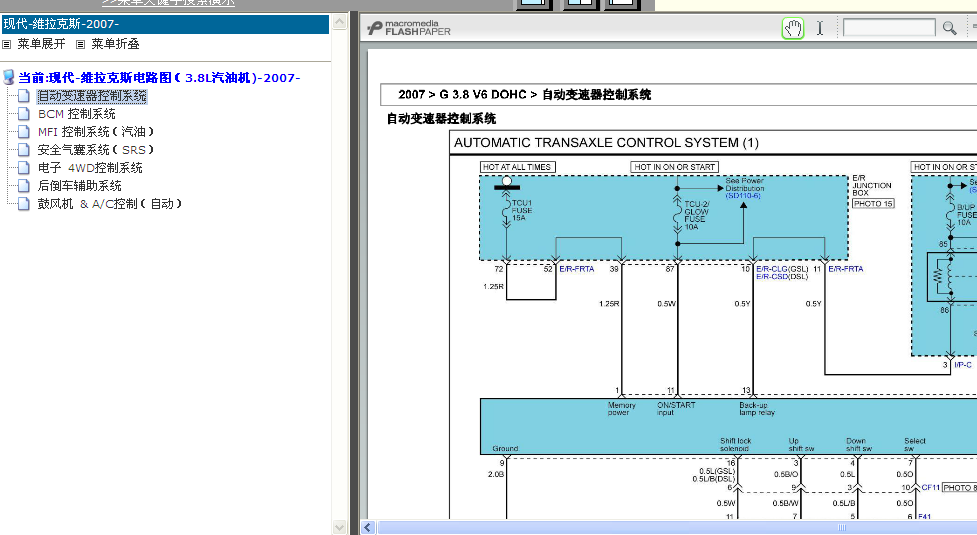
Task: Open 后倒车辅助系统 tree entry
Action: tap(80, 186)
